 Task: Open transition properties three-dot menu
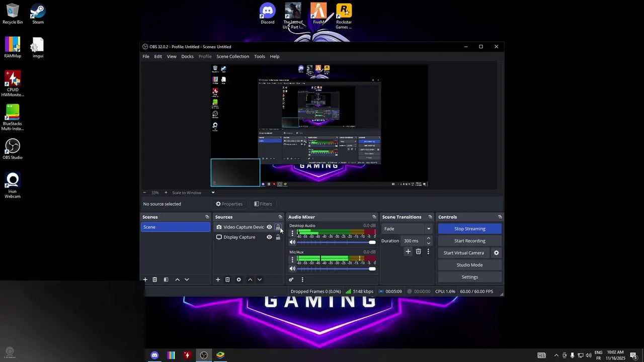(x=428, y=251)
